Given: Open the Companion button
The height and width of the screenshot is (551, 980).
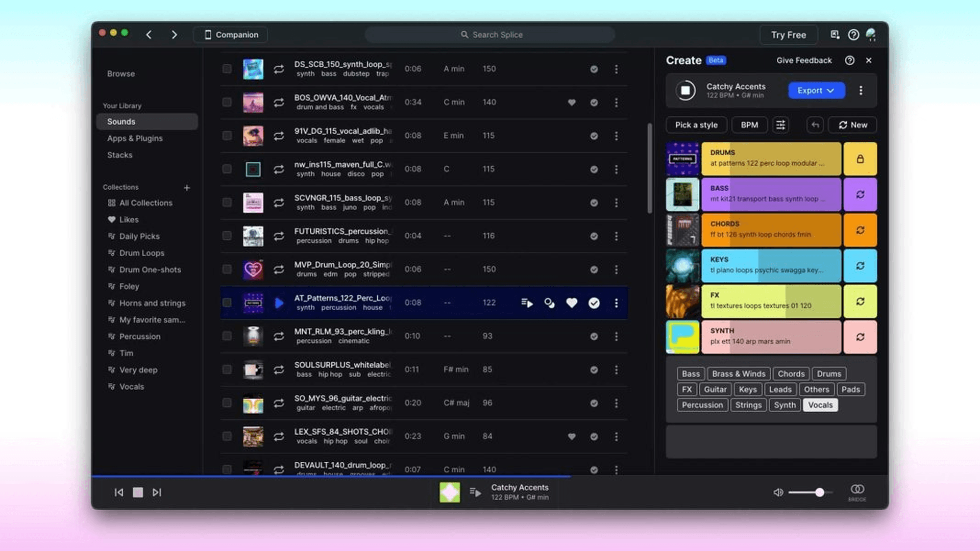Looking at the screenshot, I should pyautogui.click(x=231, y=35).
